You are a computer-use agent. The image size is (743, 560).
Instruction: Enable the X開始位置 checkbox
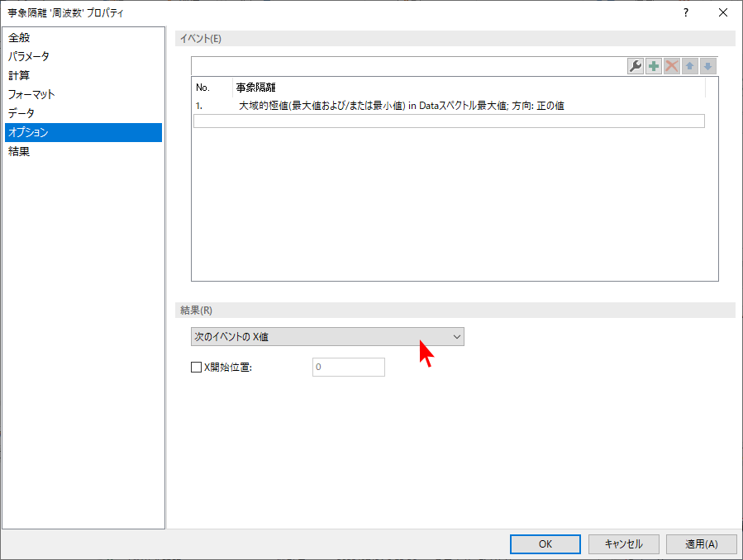coord(196,367)
